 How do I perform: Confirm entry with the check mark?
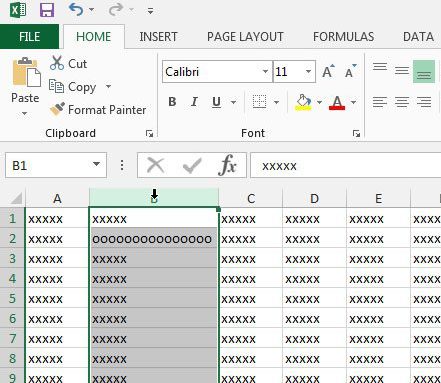click(192, 165)
